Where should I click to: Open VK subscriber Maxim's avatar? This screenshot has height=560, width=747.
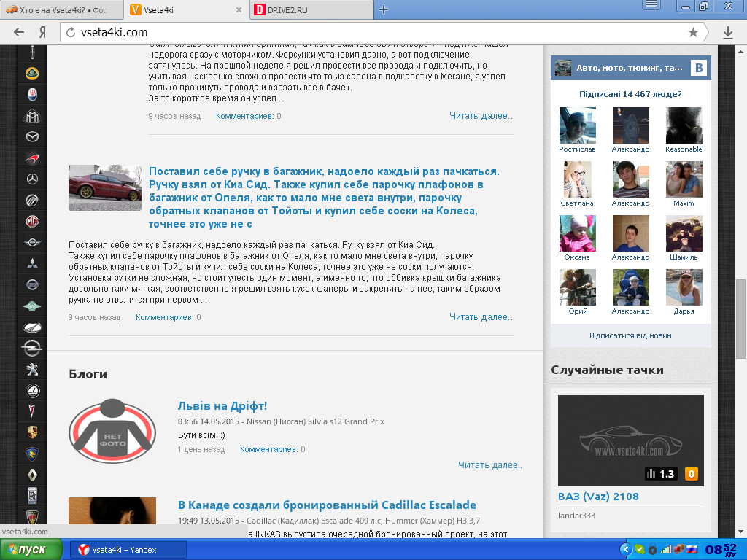click(684, 179)
